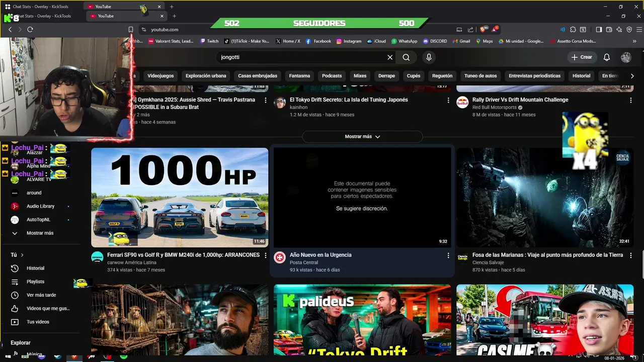Viewport: 644px width, 362px height.
Task: Show more filter chips with right arrow
Action: point(632,76)
